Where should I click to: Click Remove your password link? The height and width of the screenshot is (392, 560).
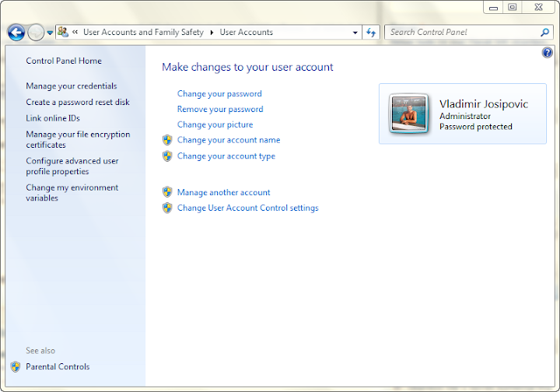tap(220, 109)
